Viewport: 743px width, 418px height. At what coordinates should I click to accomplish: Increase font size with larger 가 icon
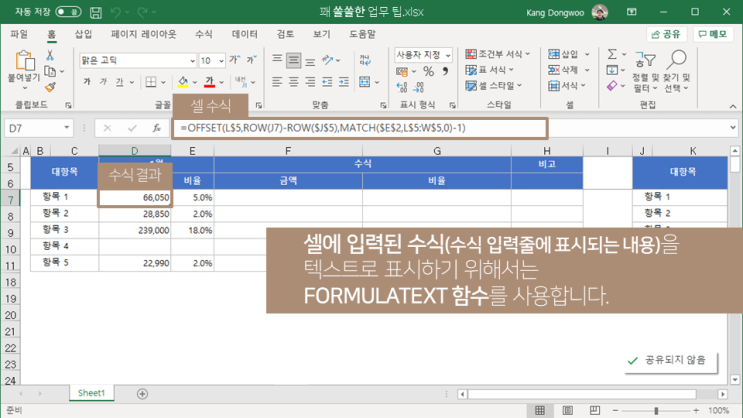click(235, 60)
